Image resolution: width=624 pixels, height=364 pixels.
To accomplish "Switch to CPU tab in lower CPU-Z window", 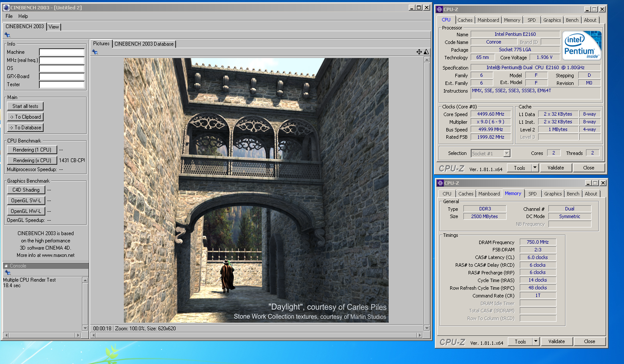I will [447, 194].
